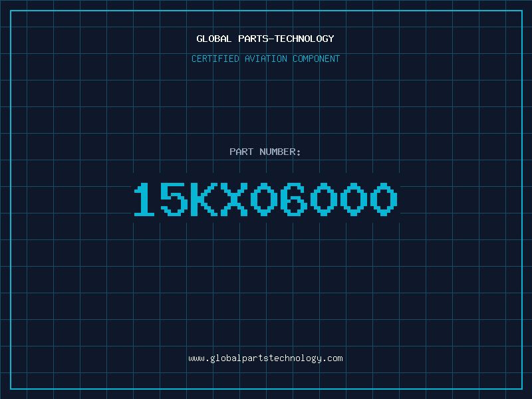The width and height of the screenshot is (532, 399).
Task: Select the word GLOBAL in the heading
Action: pyautogui.click(x=213, y=39)
